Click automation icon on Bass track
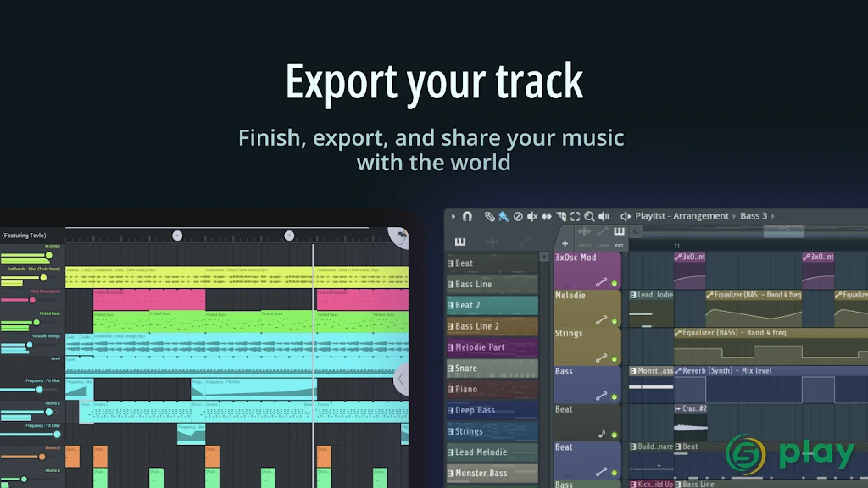This screenshot has width=868, height=488. pyautogui.click(x=601, y=396)
